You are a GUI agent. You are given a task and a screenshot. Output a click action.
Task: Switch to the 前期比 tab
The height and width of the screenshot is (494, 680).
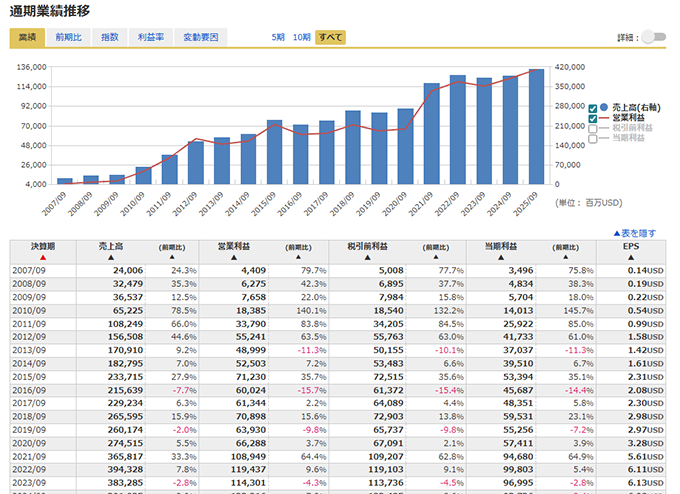click(x=69, y=37)
